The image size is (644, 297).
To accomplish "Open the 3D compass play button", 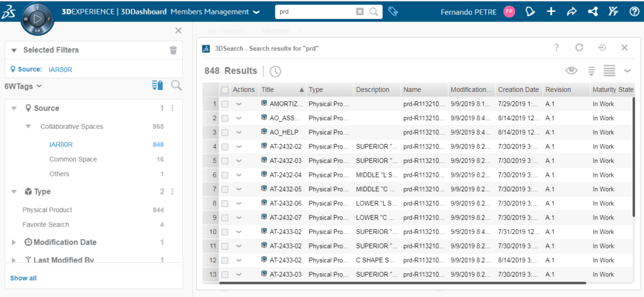I will click(37, 18).
